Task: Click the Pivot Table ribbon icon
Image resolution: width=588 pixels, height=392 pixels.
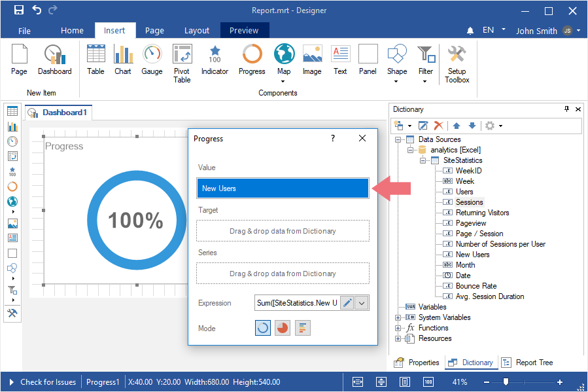Action: [182, 63]
